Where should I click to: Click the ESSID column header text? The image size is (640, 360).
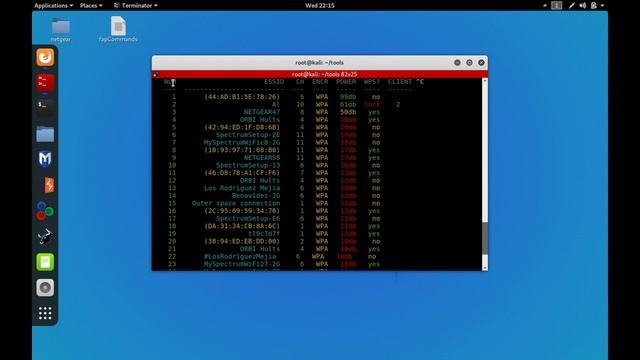tap(274, 82)
